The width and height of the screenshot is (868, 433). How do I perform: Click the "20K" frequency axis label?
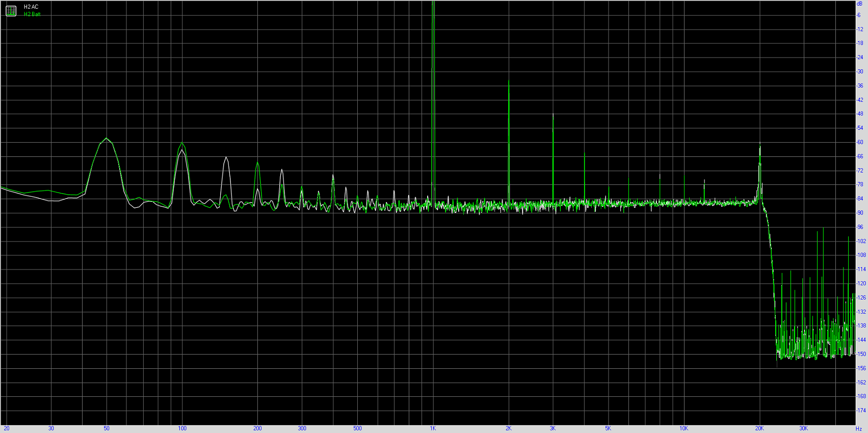(759, 428)
